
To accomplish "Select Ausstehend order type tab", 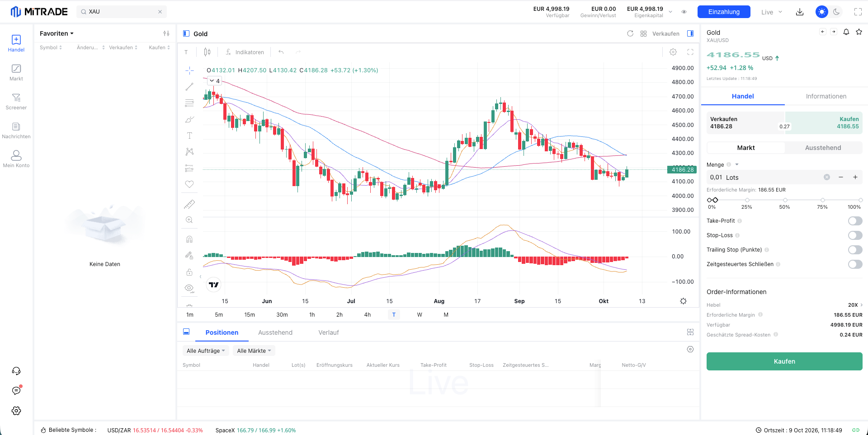I will click(x=823, y=148).
